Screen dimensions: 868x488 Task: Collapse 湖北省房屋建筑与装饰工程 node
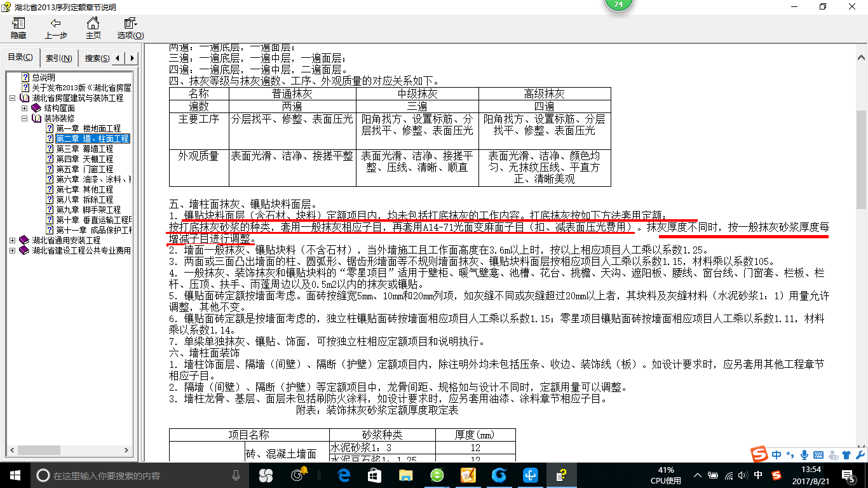pos(13,98)
